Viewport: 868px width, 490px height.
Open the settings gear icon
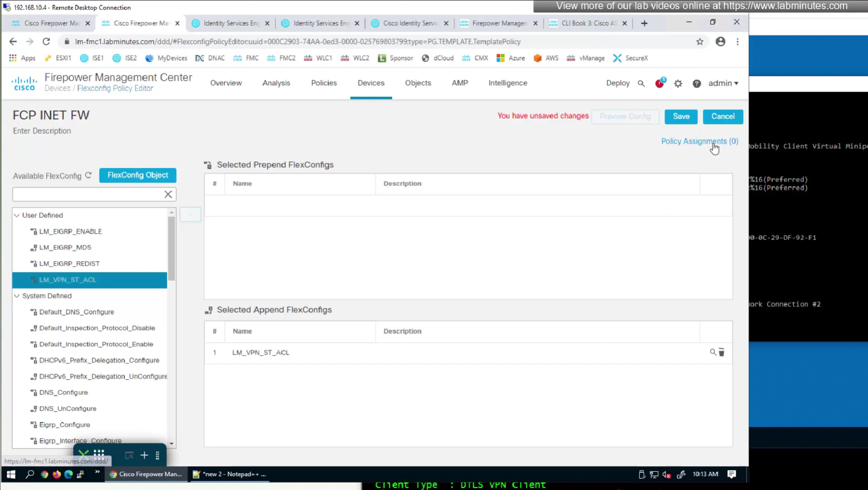678,83
